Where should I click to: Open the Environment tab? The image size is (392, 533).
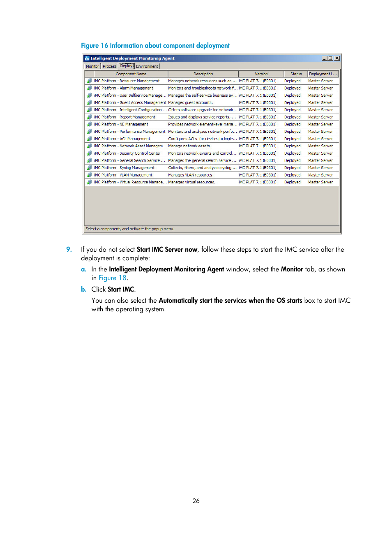[x=147, y=66]
